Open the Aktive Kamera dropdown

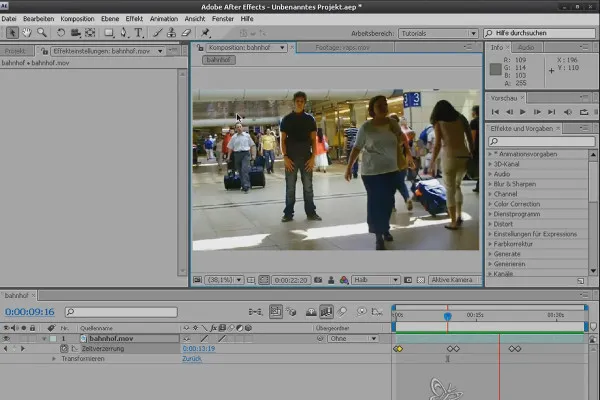(454, 280)
